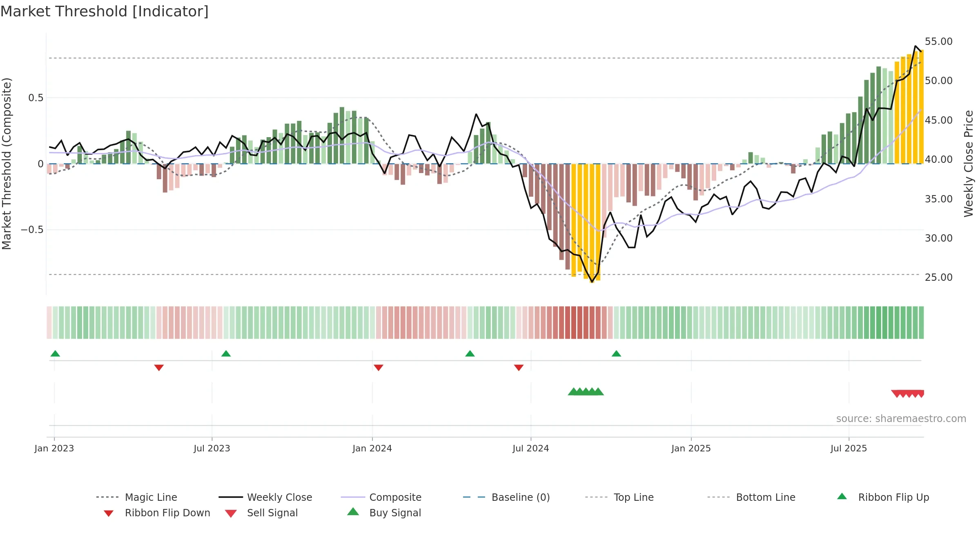Click the 25.00 price axis label
The height and width of the screenshot is (551, 980).
(939, 278)
